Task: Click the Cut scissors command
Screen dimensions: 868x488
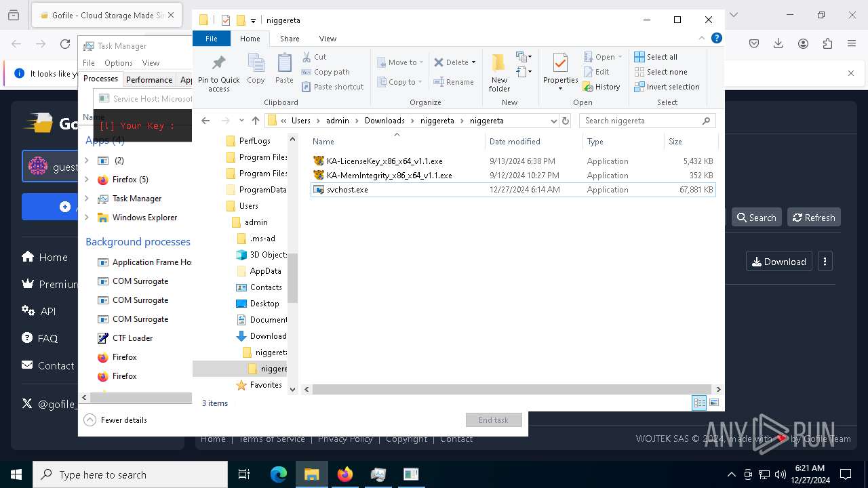Action: tap(314, 57)
